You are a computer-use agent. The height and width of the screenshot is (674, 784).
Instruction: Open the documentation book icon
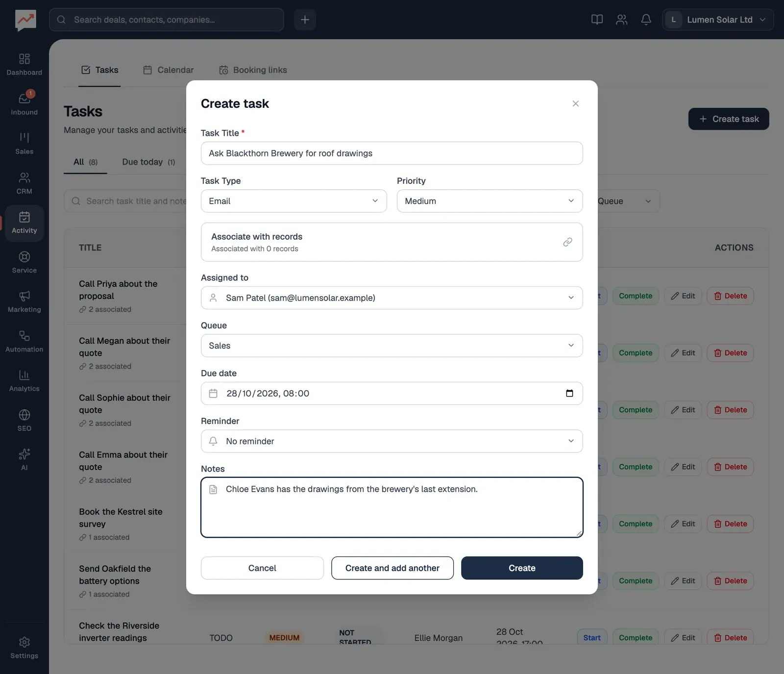coord(597,20)
